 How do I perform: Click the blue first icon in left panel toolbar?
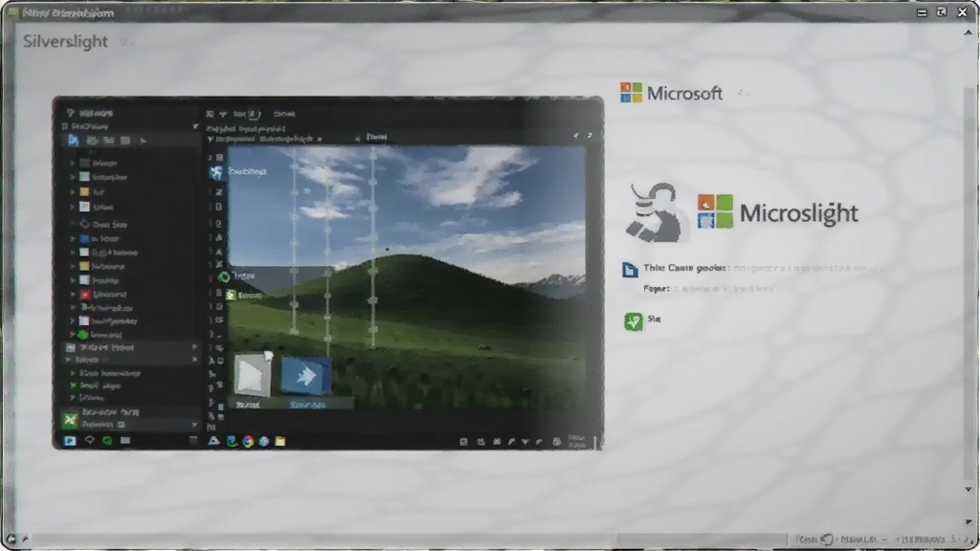coord(73,141)
